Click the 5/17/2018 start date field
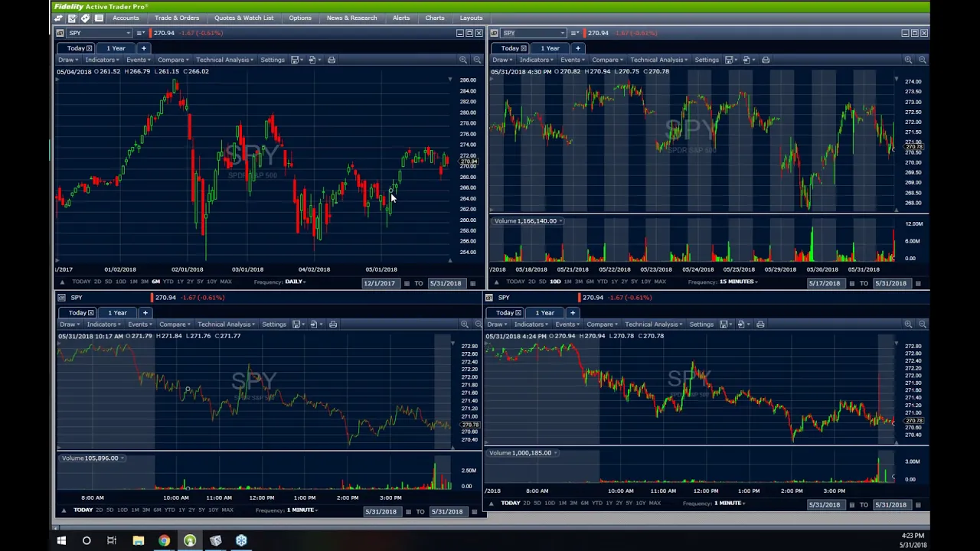Image resolution: width=980 pixels, height=551 pixels. coord(825,283)
